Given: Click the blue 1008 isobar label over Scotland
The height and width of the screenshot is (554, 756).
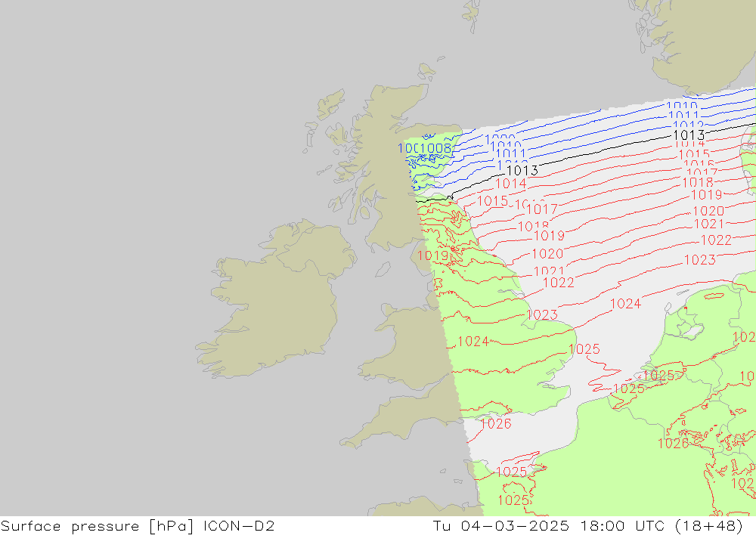Looking at the screenshot, I should (436, 148).
